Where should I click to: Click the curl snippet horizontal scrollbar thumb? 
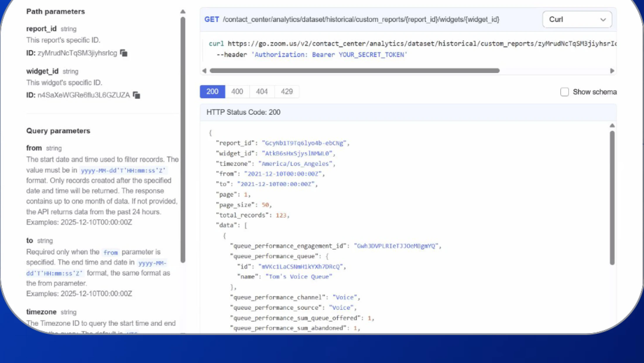point(354,71)
